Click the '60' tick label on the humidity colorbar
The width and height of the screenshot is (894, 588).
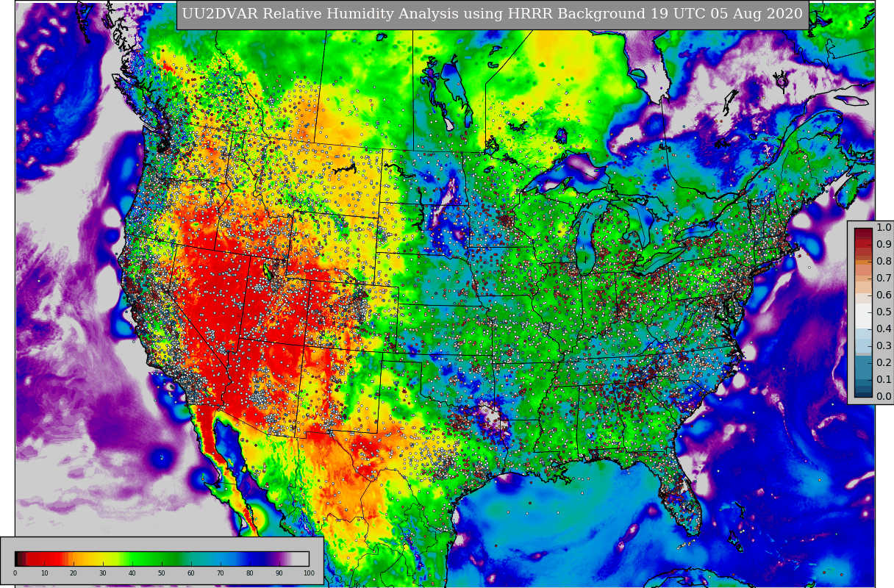coord(191,573)
